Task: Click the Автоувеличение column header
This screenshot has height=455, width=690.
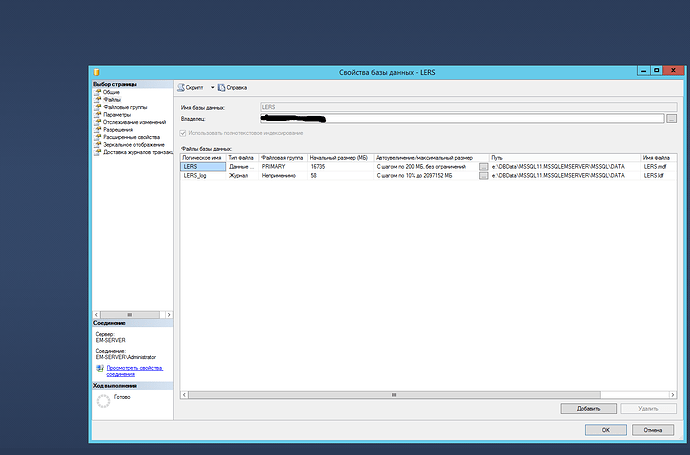Action: tap(431, 158)
